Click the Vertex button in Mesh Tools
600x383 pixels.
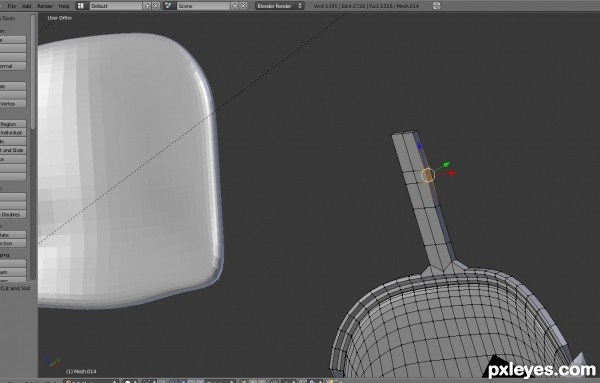coord(13,103)
